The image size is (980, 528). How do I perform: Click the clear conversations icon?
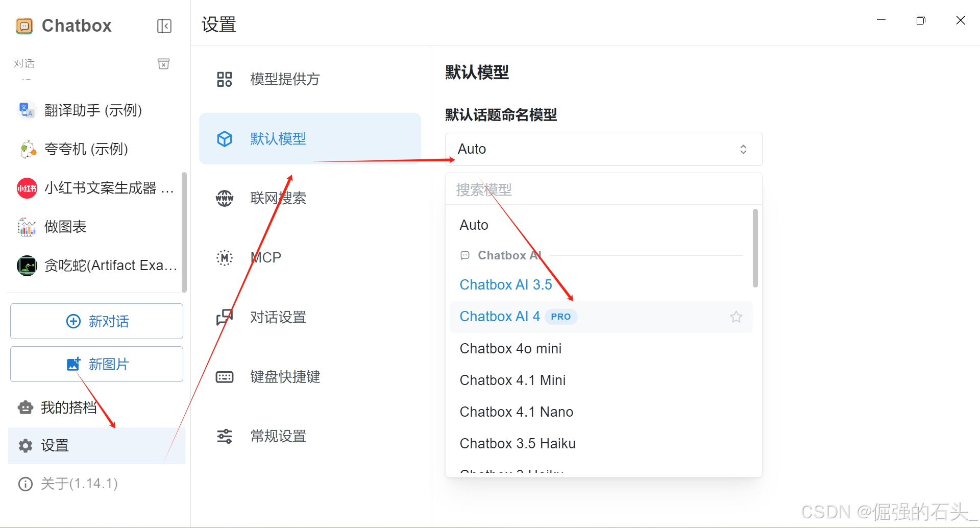163,64
